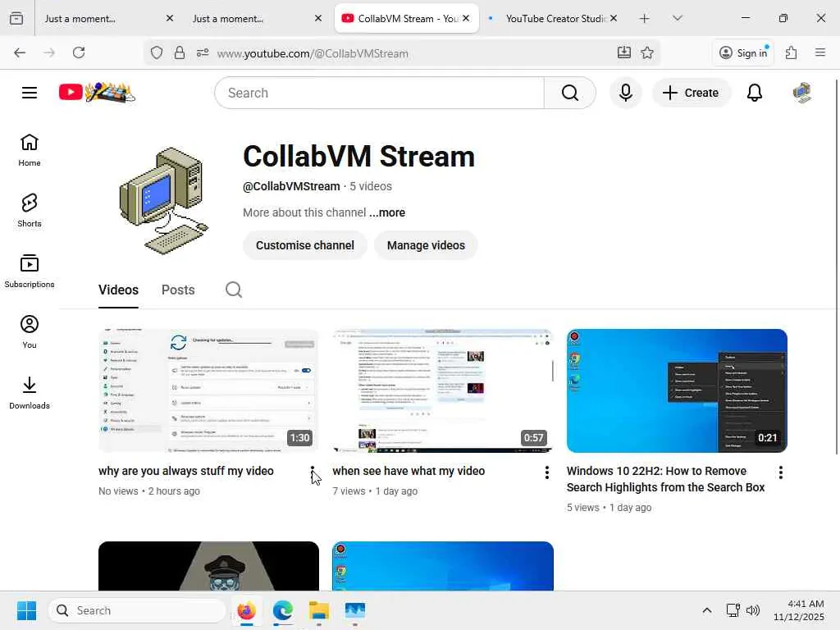Click Manage videos button
Image resolution: width=840 pixels, height=630 pixels.
pos(426,245)
